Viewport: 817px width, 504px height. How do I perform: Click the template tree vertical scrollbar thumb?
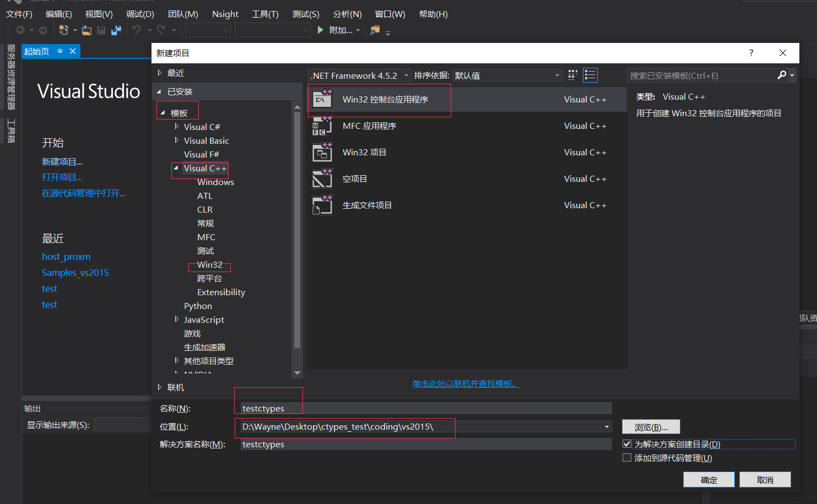point(297,230)
